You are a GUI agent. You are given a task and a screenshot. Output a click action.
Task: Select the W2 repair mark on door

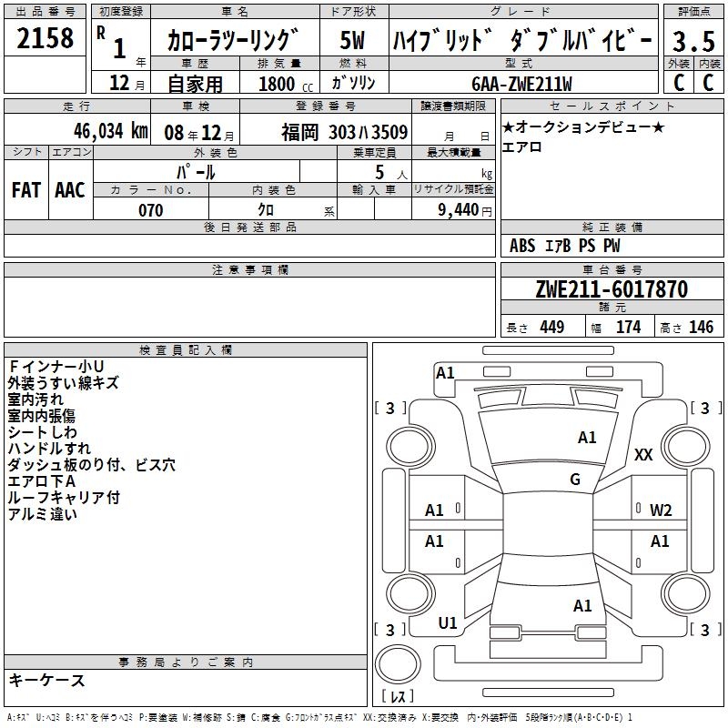coord(661,511)
